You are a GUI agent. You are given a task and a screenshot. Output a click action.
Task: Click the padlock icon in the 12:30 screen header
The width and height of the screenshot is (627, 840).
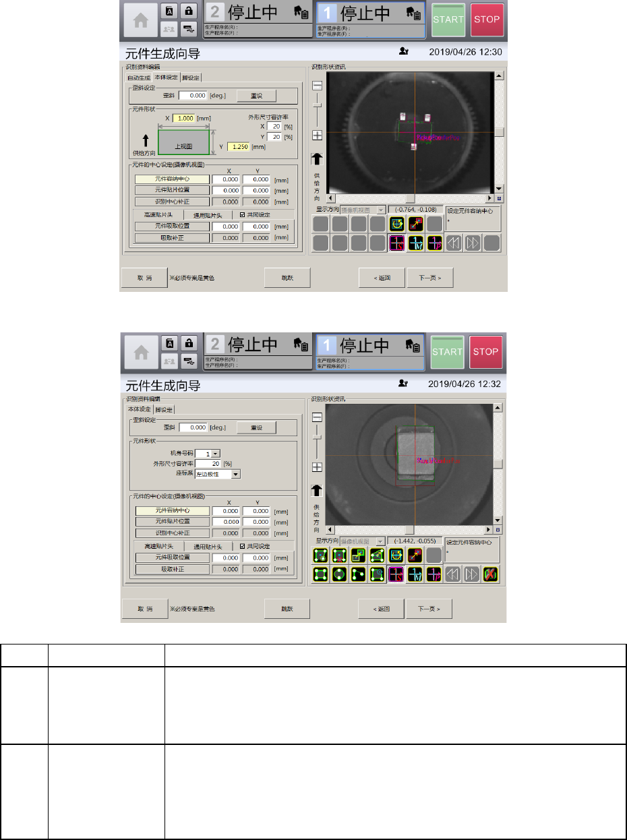pyautogui.click(x=189, y=11)
